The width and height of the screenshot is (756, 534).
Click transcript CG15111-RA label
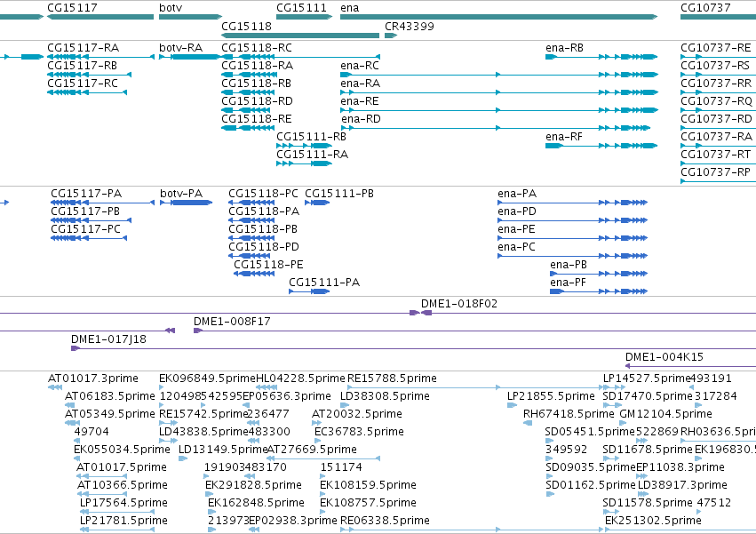(x=312, y=155)
